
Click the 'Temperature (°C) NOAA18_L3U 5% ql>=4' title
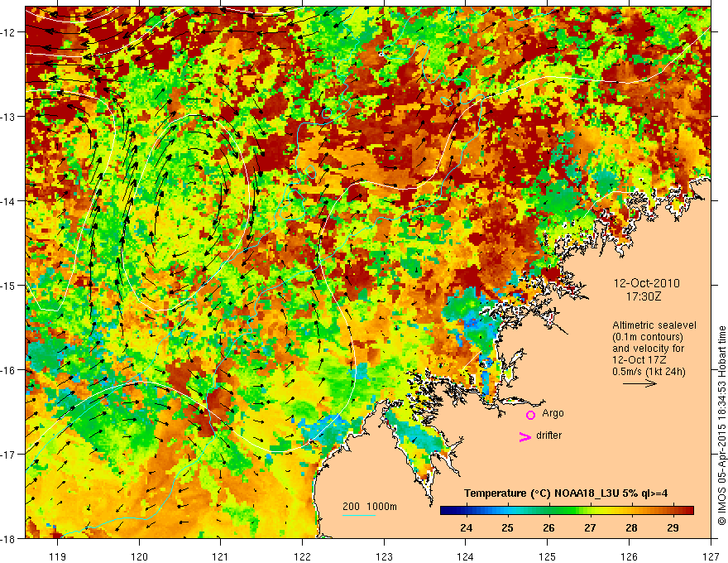click(566, 493)
